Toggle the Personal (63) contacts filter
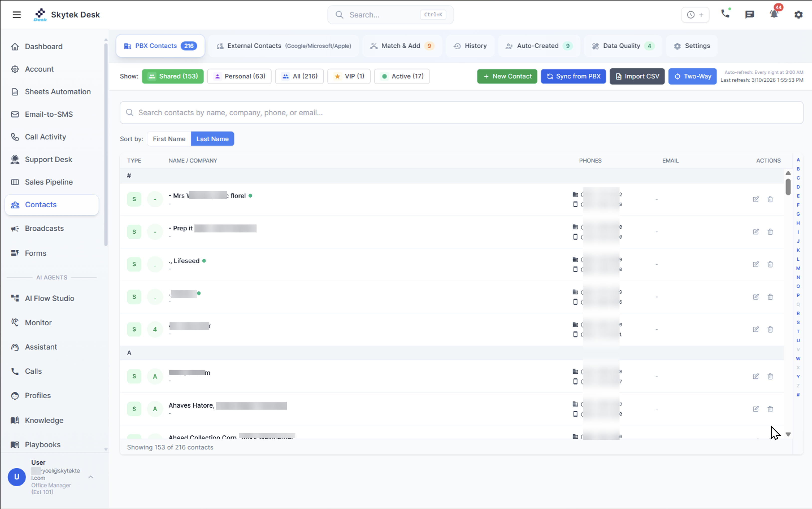 (239, 76)
